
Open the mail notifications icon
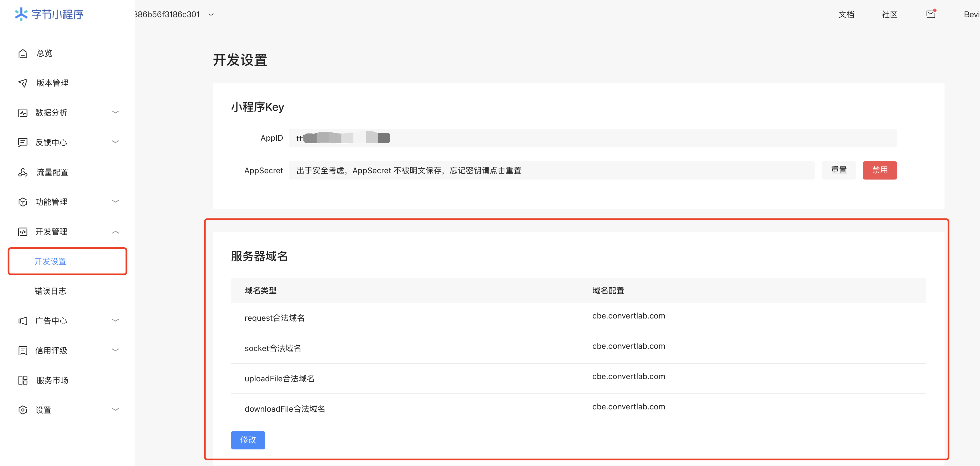pyautogui.click(x=931, y=14)
